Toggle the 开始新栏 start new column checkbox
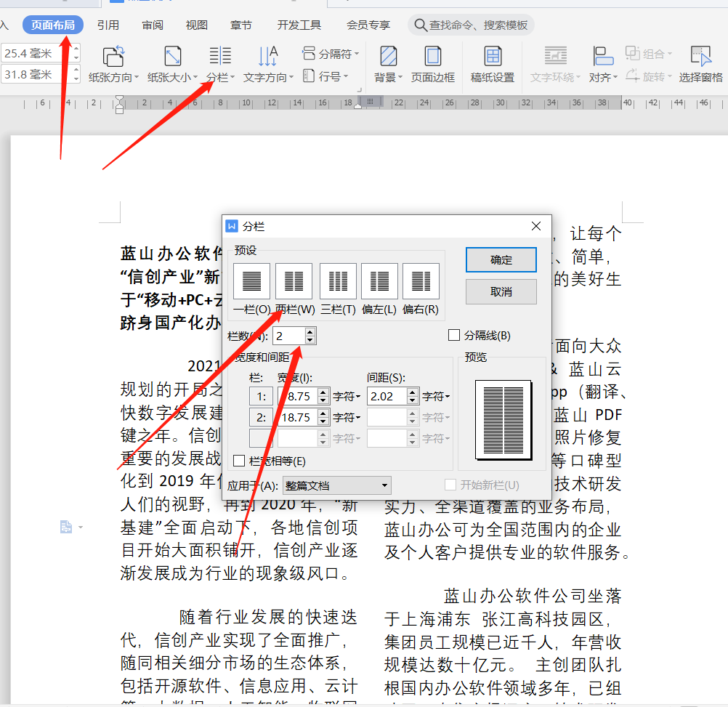Viewport: 728px width, 707px height. [x=450, y=485]
